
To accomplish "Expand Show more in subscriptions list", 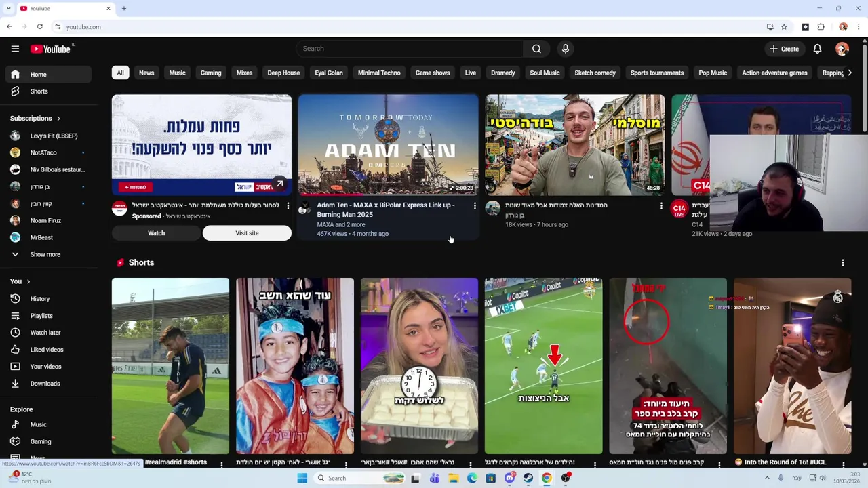I will tap(47, 255).
